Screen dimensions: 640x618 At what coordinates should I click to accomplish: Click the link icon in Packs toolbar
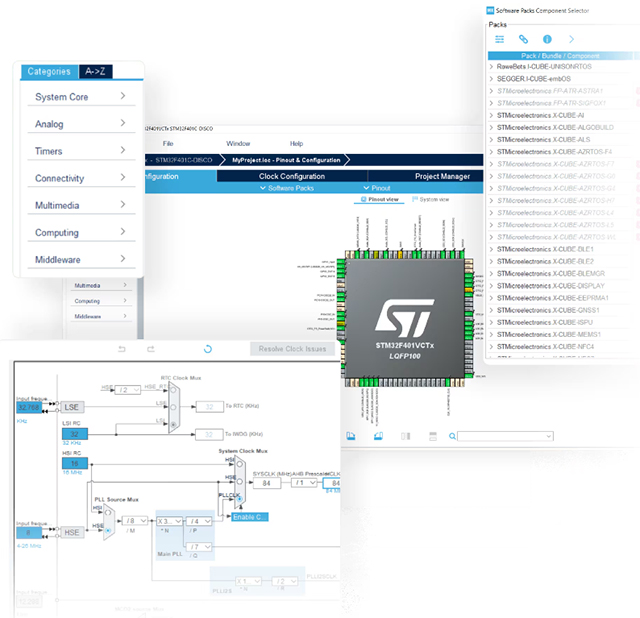tap(523, 39)
